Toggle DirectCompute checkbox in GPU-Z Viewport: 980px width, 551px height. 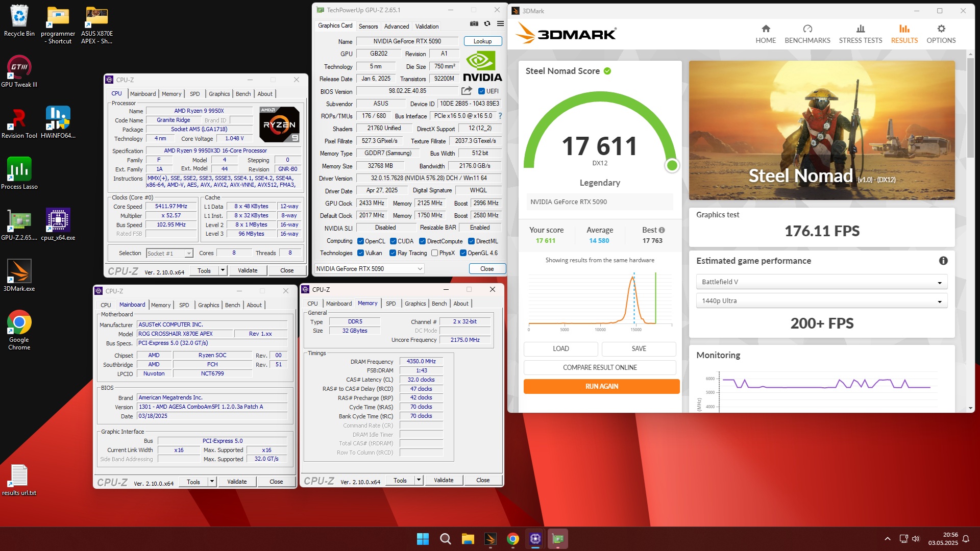point(423,241)
